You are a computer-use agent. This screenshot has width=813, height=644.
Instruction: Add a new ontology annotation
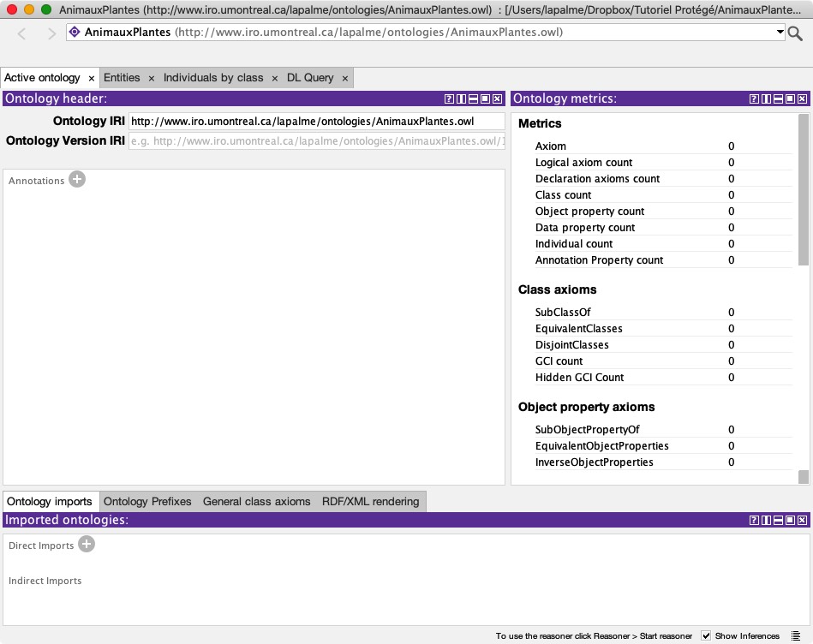[x=77, y=180]
